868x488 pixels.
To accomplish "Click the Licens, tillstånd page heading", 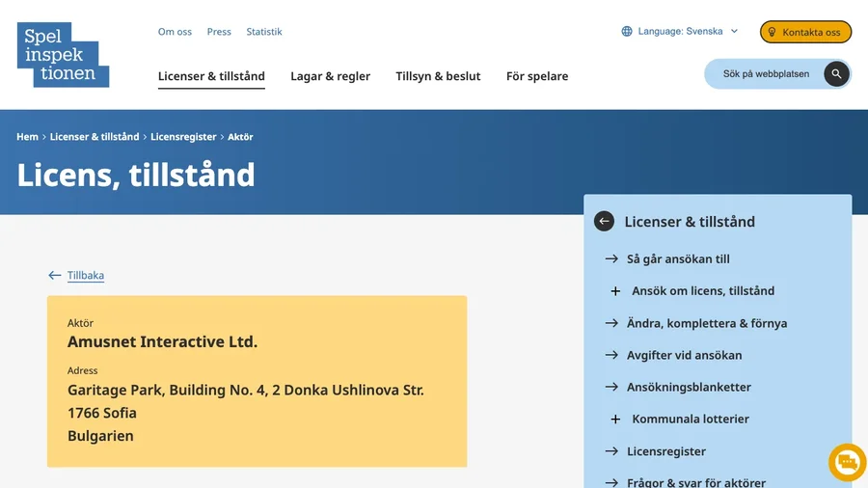I will coord(136,175).
